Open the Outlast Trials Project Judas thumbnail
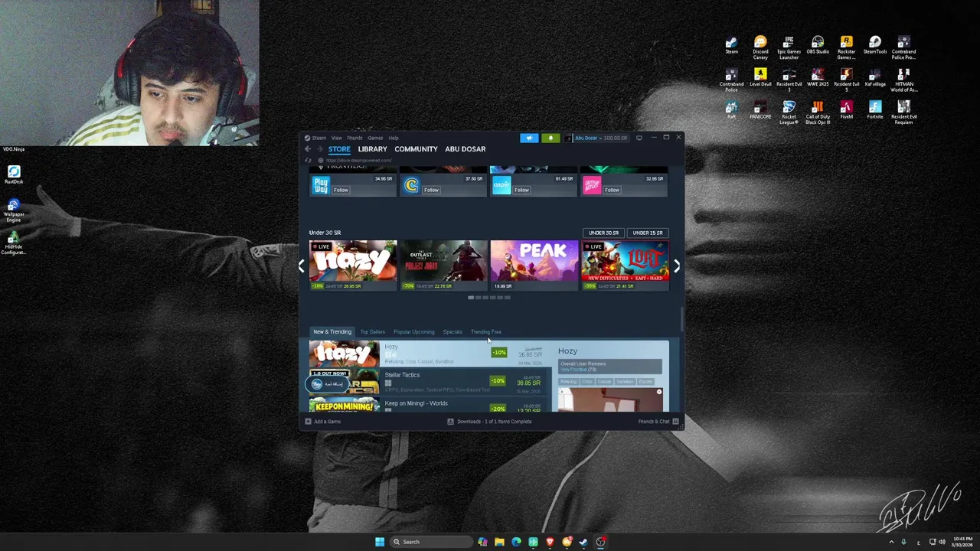The width and height of the screenshot is (980, 551). 443,266
